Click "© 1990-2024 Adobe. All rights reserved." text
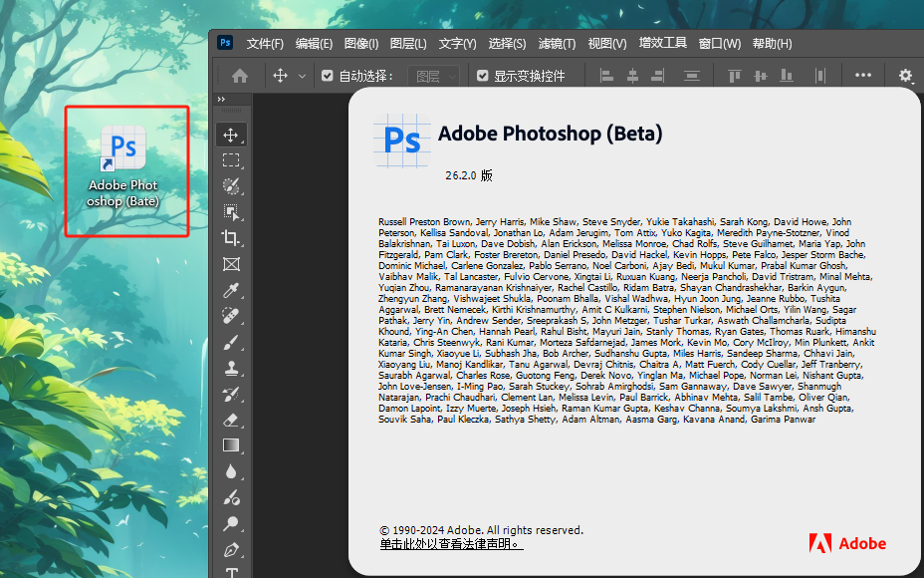This screenshot has width=924, height=578. click(482, 530)
